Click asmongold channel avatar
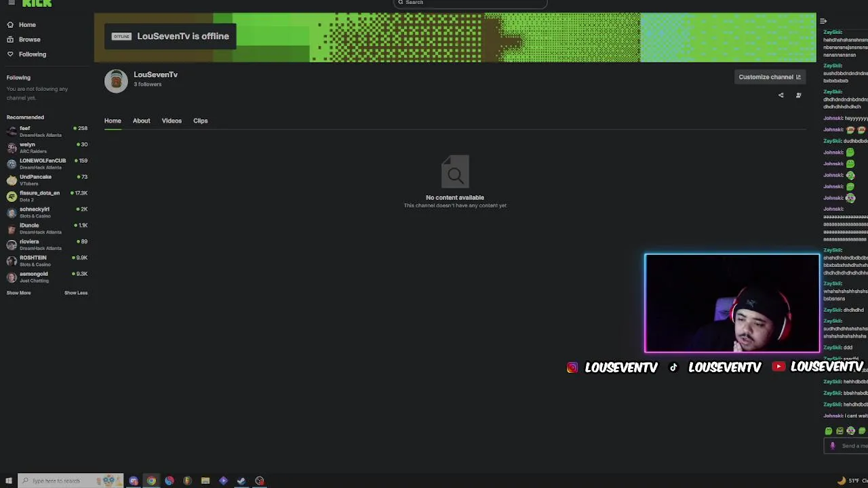The width and height of the screenshot is (868, 488). click(x=12, y=277)
